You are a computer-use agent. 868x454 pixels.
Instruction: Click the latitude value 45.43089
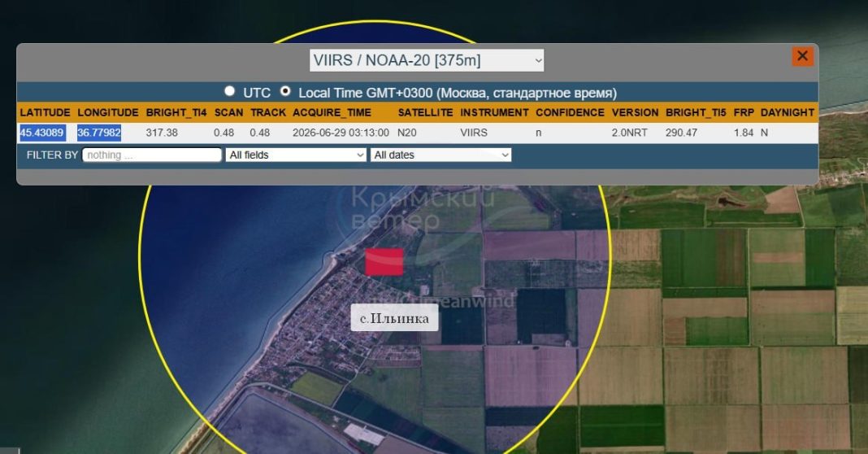(x=41, y=133)
